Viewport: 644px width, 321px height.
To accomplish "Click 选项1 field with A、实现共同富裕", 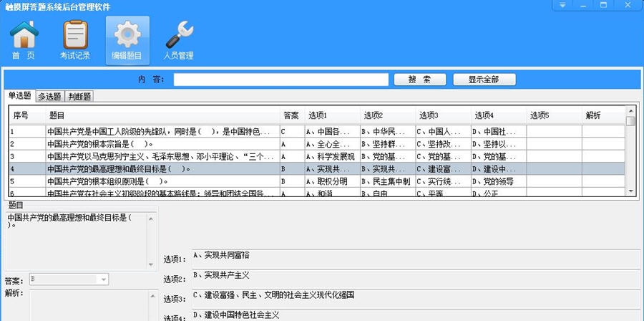I will click(416, 259).
